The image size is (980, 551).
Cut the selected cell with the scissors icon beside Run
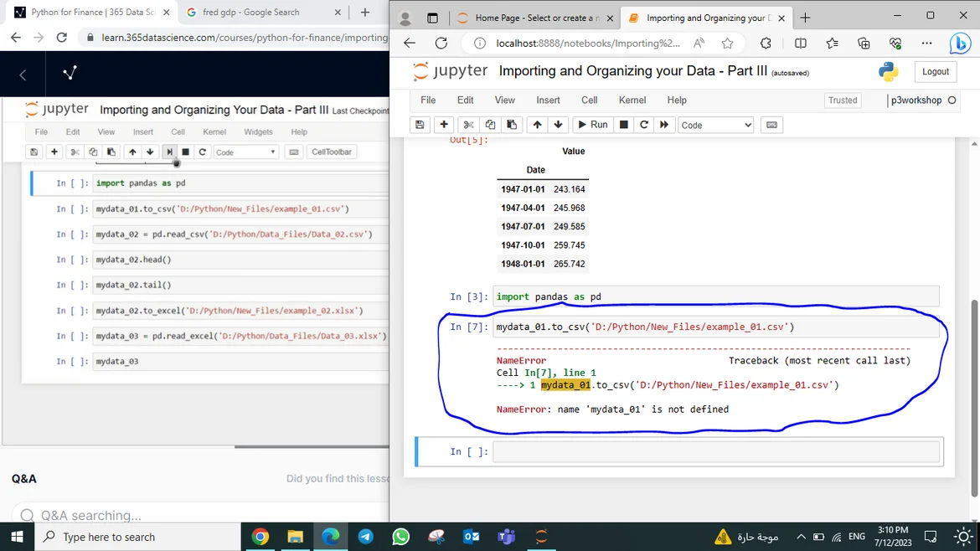[469, 125]
